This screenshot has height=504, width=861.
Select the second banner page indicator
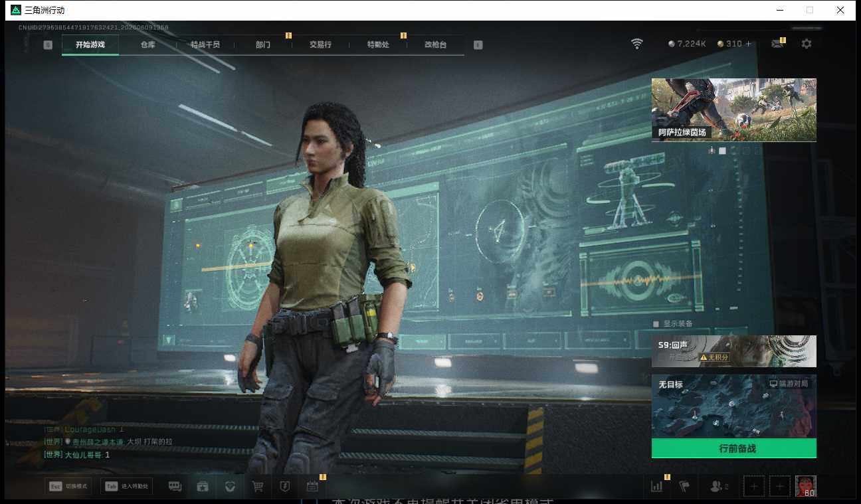point(723,151)
